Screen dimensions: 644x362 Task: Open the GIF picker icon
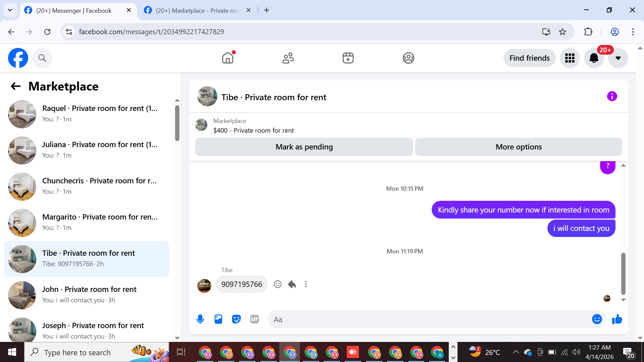pyautogui.click(x=255, y=319)
